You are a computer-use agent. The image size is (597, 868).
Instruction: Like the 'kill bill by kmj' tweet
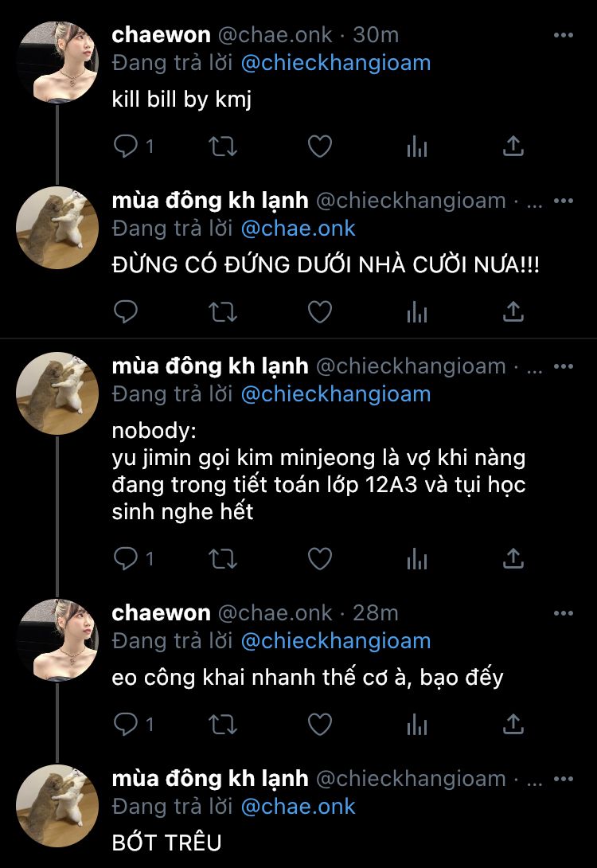pos(320,147)
